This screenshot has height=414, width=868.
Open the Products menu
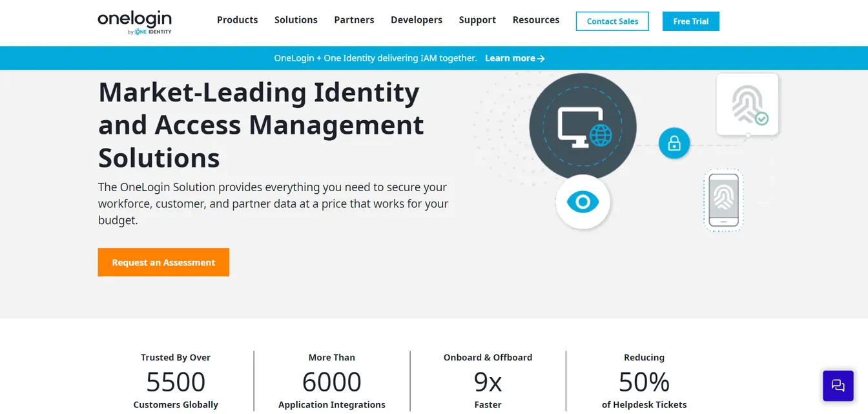pos(237,20)
